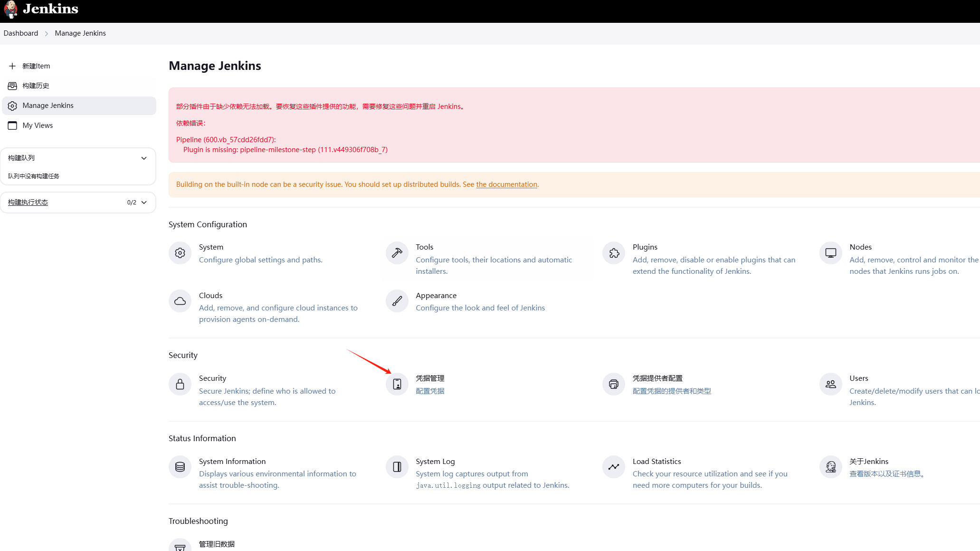The width and height of the screenshot is (980, 551).
Task: Click the 凭据管理 credentials icon
Action: (397, 384)
